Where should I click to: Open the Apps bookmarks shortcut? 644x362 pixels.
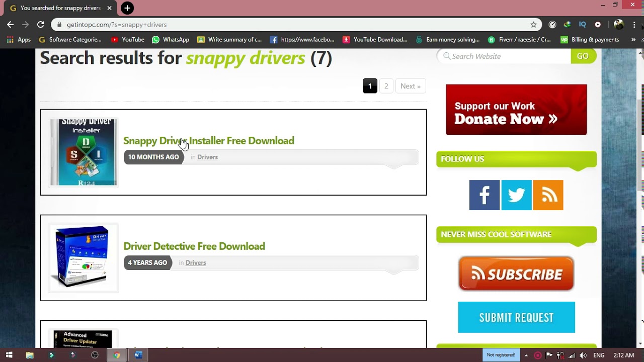pos(19,39)
